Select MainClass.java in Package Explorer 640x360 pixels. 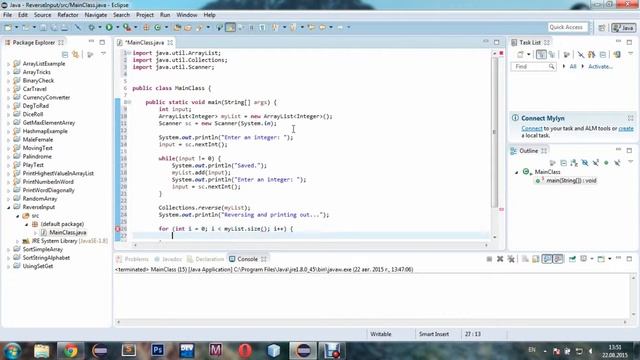(68, 233)
